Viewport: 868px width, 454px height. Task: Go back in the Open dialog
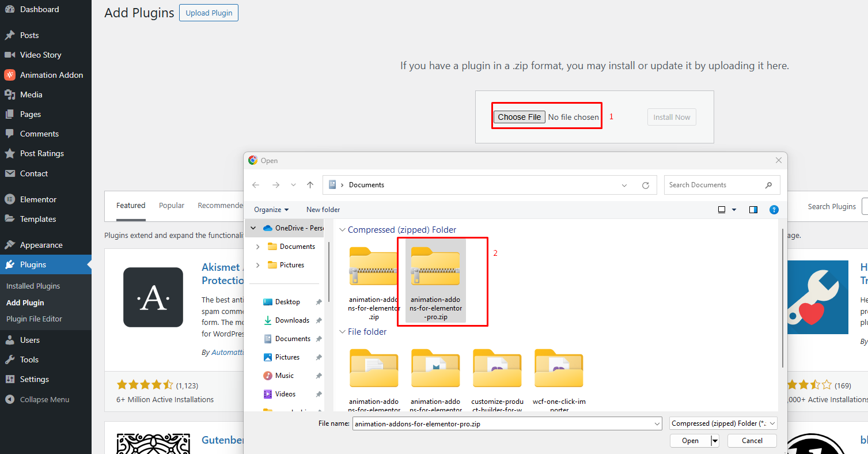(256, 185)
